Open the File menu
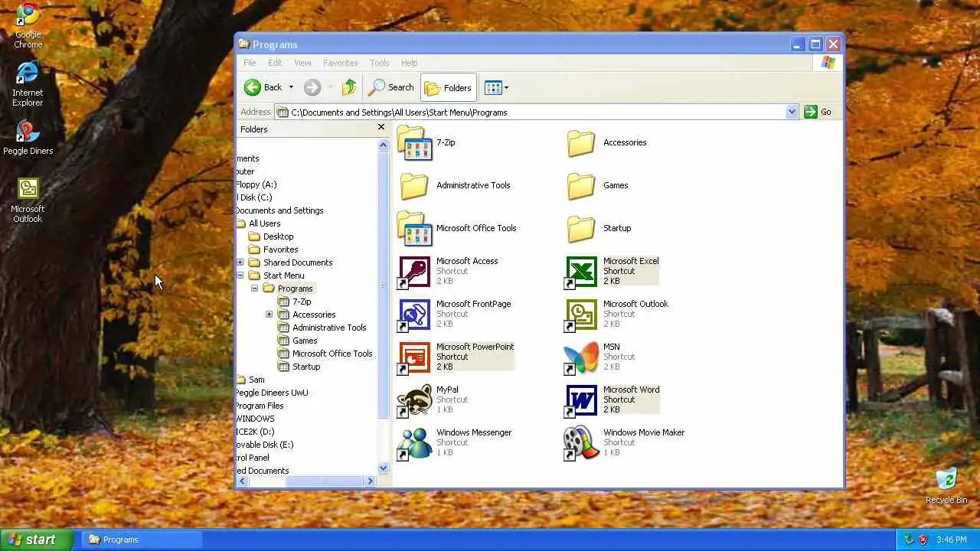Image resolution: width=980 pixels, height=551 pixels. pyautogui.click(x=250, y=63)
